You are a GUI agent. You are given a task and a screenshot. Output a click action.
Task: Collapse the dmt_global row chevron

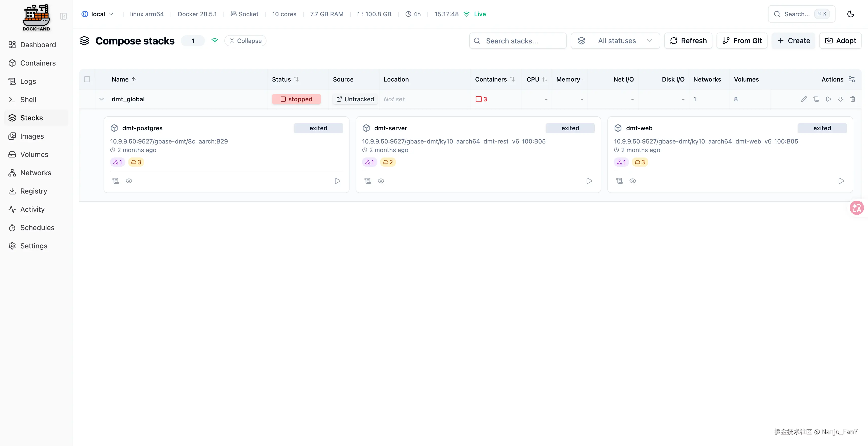[102, 99]
